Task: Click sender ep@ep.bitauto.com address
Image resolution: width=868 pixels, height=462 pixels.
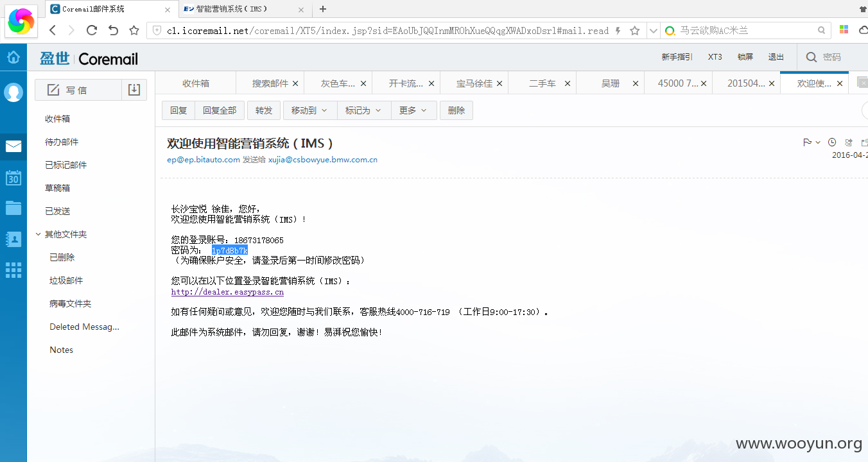Action: (x=204, y=160)
